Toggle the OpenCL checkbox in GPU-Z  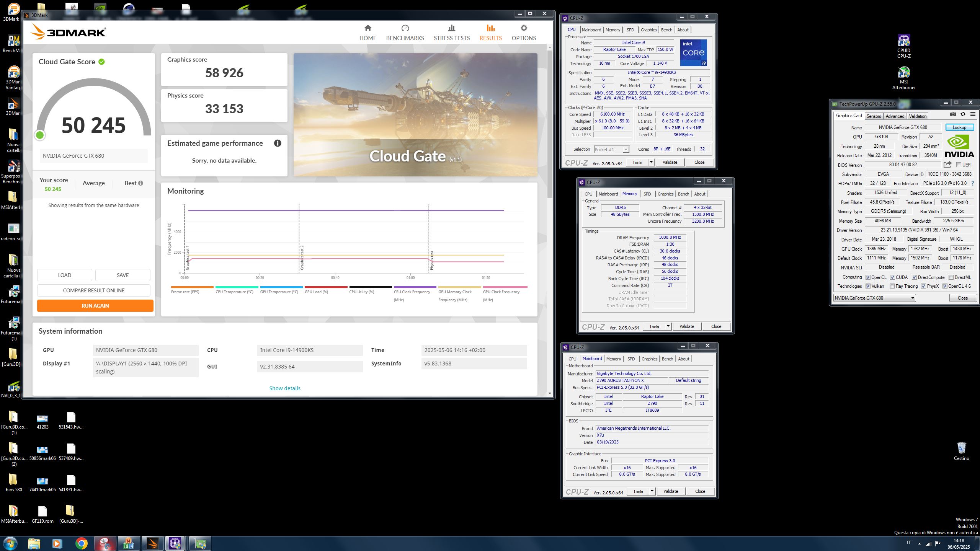pos(868,277)
